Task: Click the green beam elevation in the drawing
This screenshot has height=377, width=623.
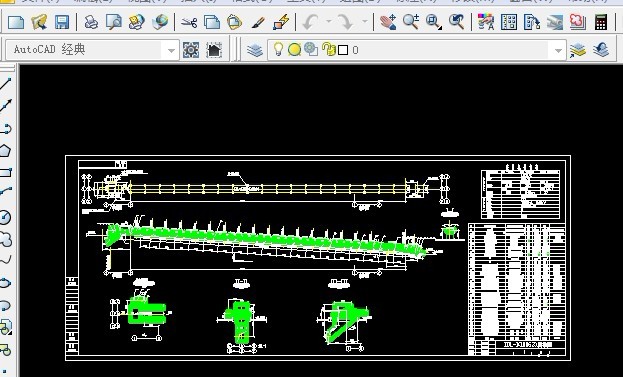Action: click(x=265, y=239)
